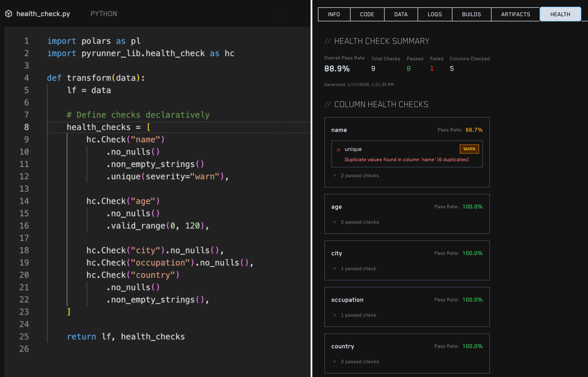
Task: Select the HEALTH tab
Action: [560, 14]
